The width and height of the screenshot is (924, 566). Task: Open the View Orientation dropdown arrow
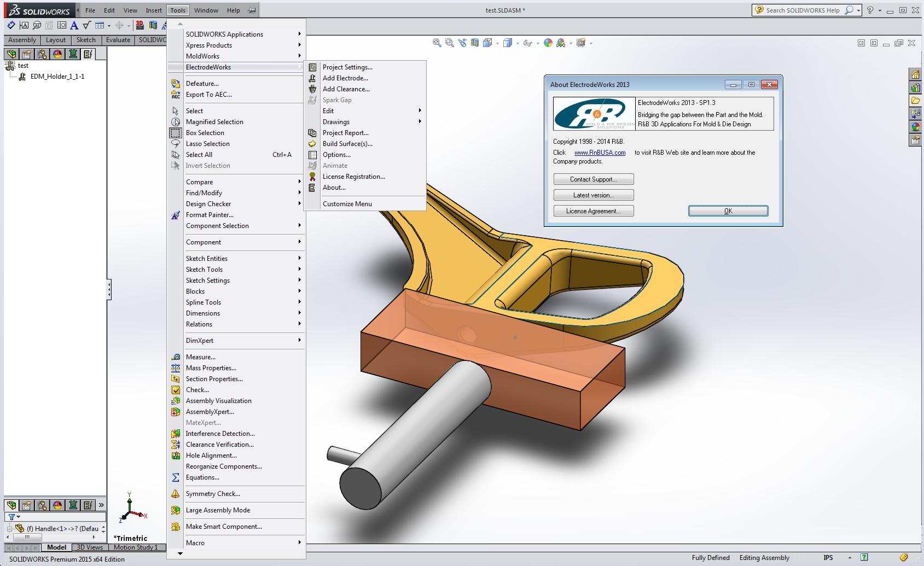coord(497,43)
